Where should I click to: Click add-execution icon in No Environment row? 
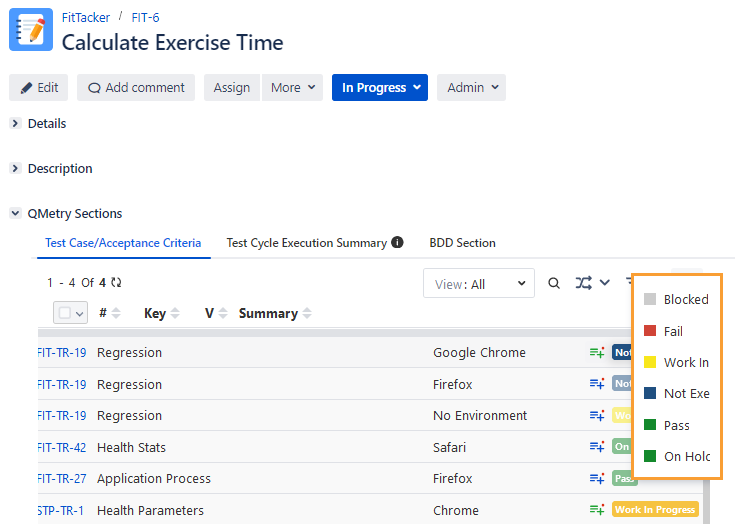[x=597, y=415]
